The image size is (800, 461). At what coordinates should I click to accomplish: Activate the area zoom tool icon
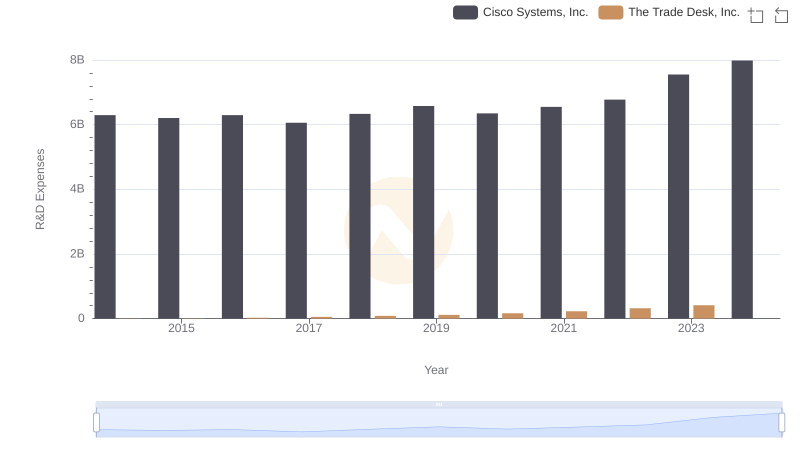click(756, 15)
